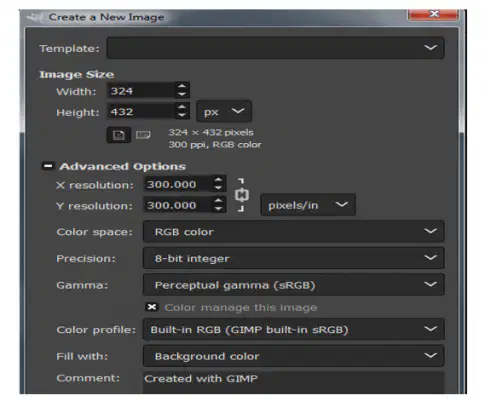This screenshot has width=485, height=401.
Task: Select portrait orientation icon
Action: [118, 135]
